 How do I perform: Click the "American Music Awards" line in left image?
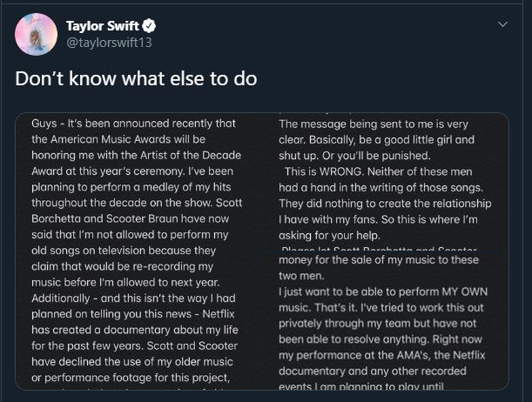116,138
